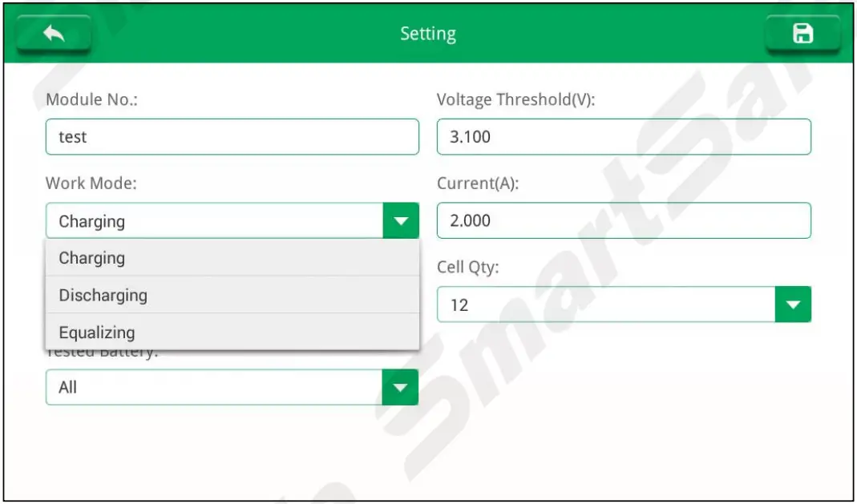Expand the Tested Battery dropdown arrow

400,388
